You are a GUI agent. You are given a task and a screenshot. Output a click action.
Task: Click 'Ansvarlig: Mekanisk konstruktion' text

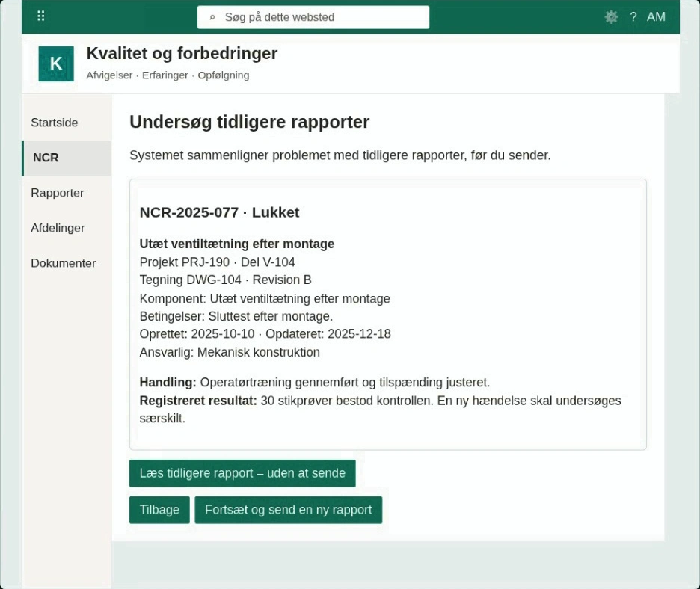[x=230, y=353]
